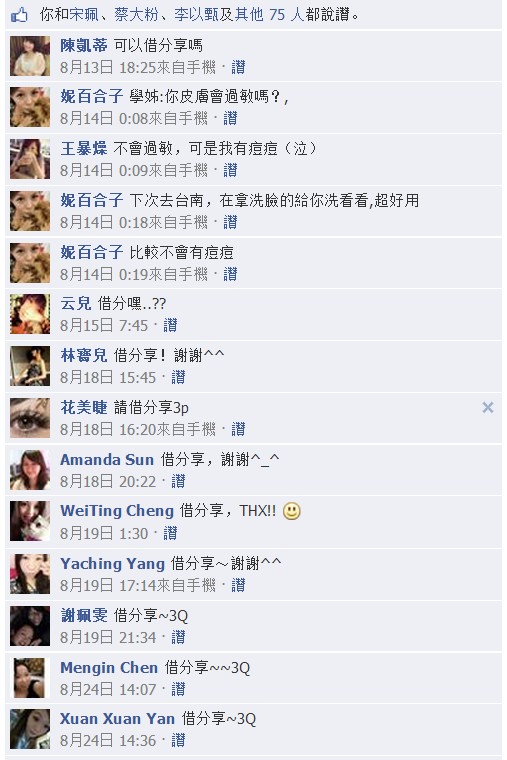Click WeiTing Cheng's profile picture

tap(30, 521)
